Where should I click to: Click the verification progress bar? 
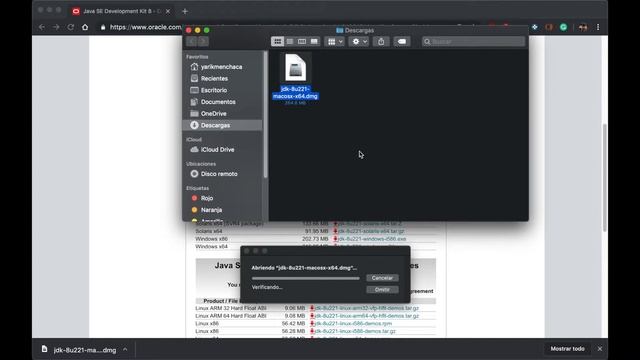tap(306, 278)
